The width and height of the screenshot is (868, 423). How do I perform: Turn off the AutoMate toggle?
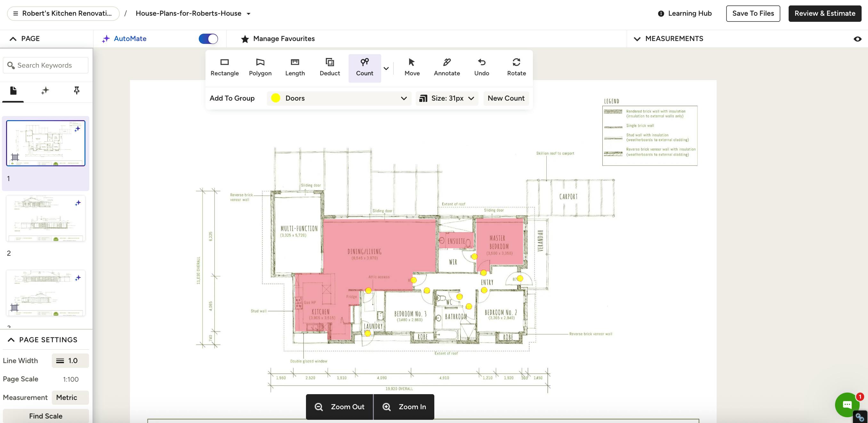[x=208, y=39]
